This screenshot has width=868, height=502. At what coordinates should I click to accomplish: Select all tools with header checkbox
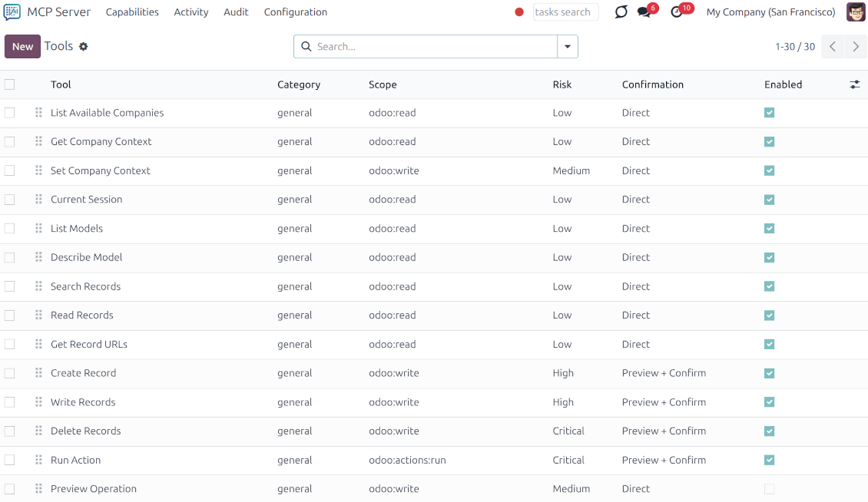click(x=10, y=84)
